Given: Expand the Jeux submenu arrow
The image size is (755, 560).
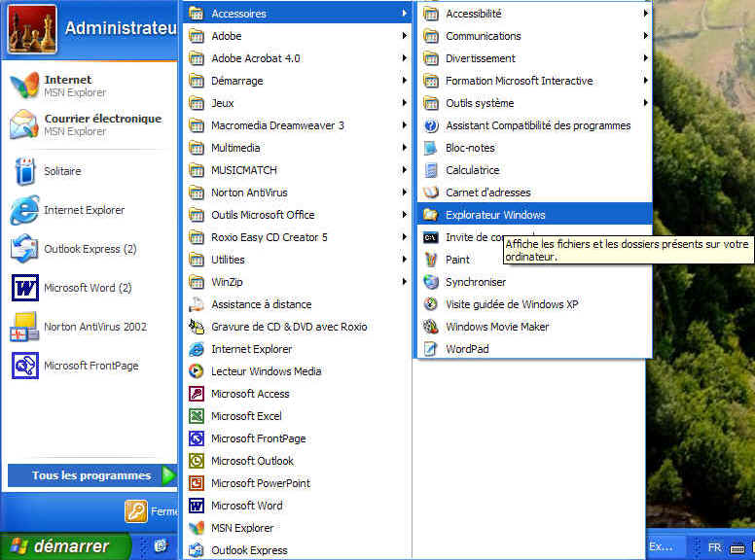Looking at the screenshot, I should point(405,103).
